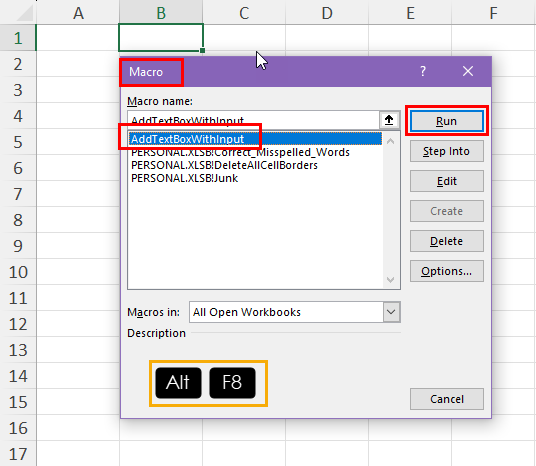
Task: Open macro Options
Action: (x=446, y=271)
